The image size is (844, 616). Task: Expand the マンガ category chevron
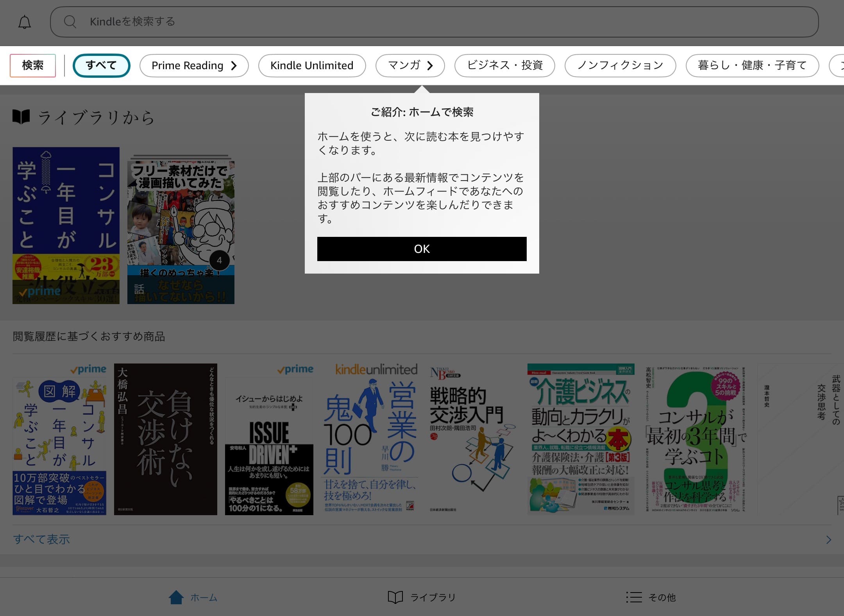(x=430, y=66)
